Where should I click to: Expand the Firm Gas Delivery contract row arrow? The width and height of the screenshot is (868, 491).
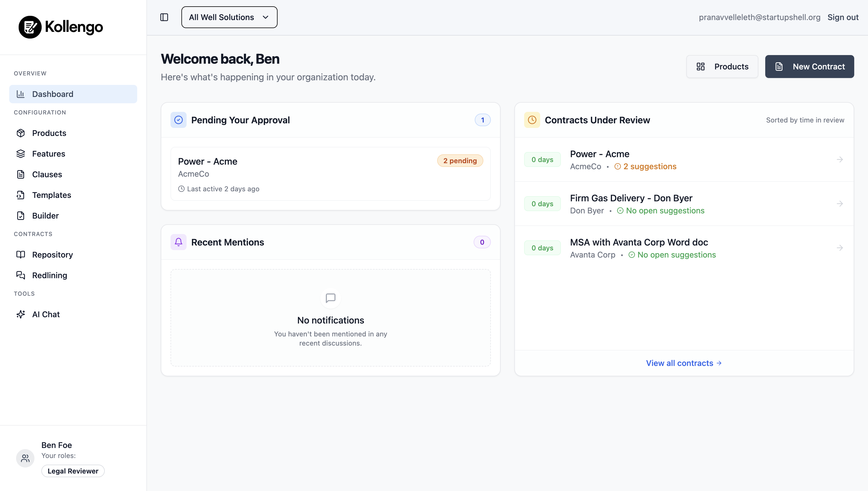point(840,203)
